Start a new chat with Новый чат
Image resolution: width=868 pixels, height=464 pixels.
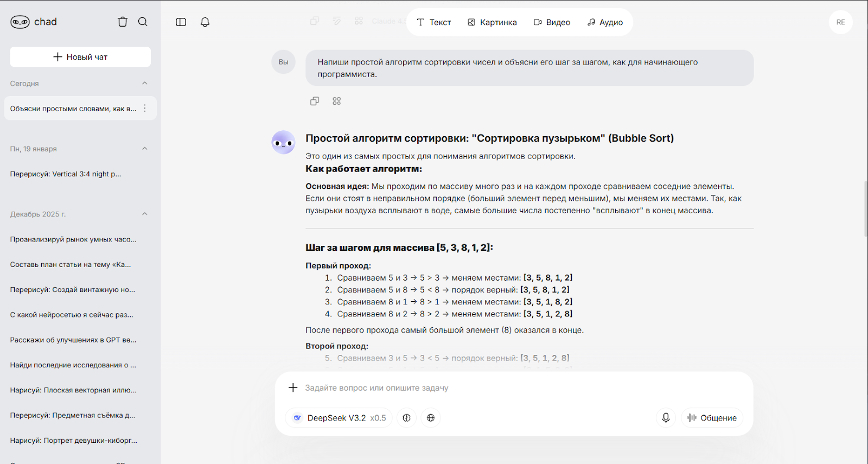point(80,57)
